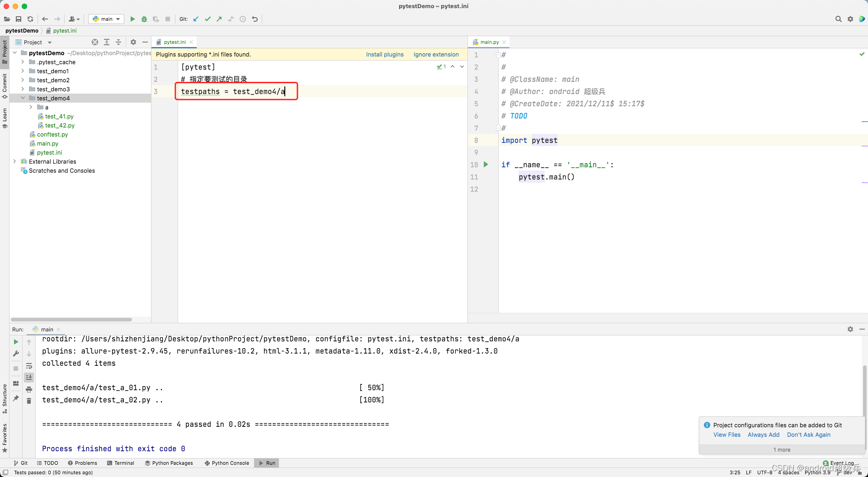The image size is (868, 477).
Task: Rerun 'main' in the Run panel
Action: pyautogui.click(x=16, y=342)
